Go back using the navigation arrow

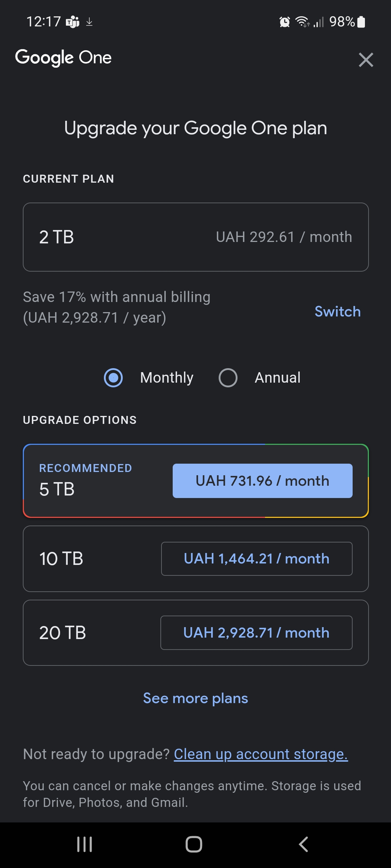click(303, 844)
